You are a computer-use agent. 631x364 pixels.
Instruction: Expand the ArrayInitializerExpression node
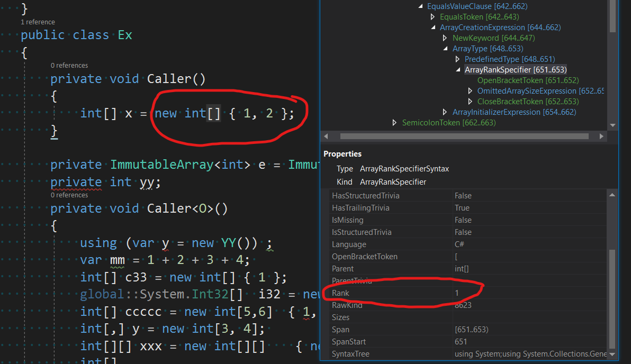[445, 112]
